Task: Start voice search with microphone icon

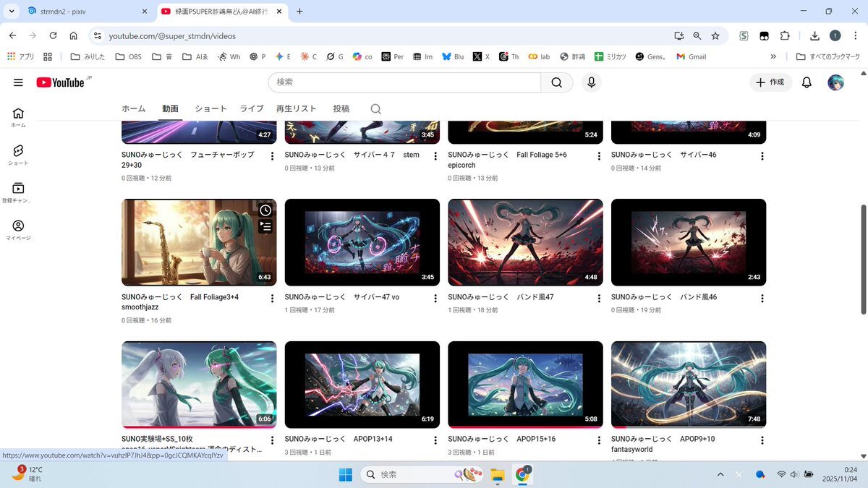Action: [x=591, y=82]
